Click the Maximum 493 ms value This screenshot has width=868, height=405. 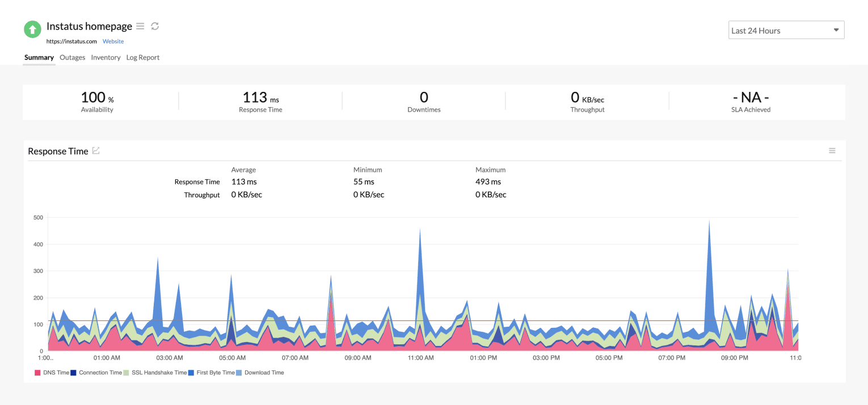(x=488, y=182)
